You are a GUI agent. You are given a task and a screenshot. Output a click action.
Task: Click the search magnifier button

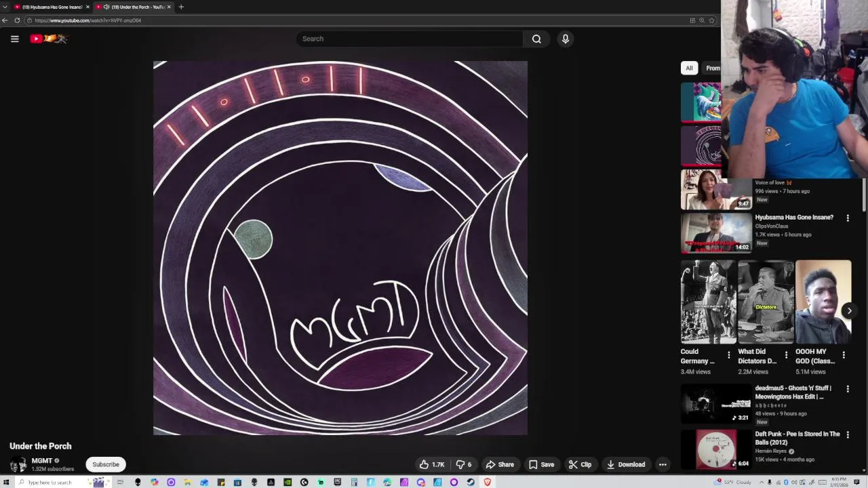point(536,39)
